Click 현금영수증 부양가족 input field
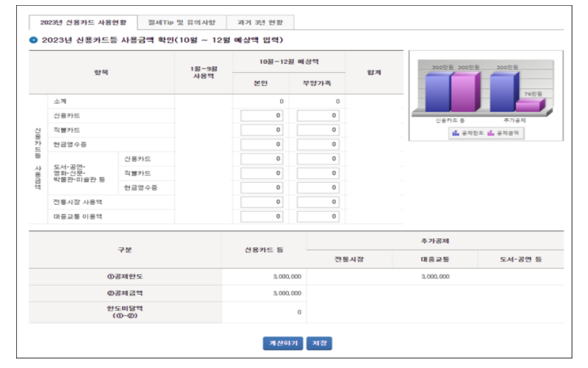This screenshot has width=588, height=368. (x=318, y=144)
